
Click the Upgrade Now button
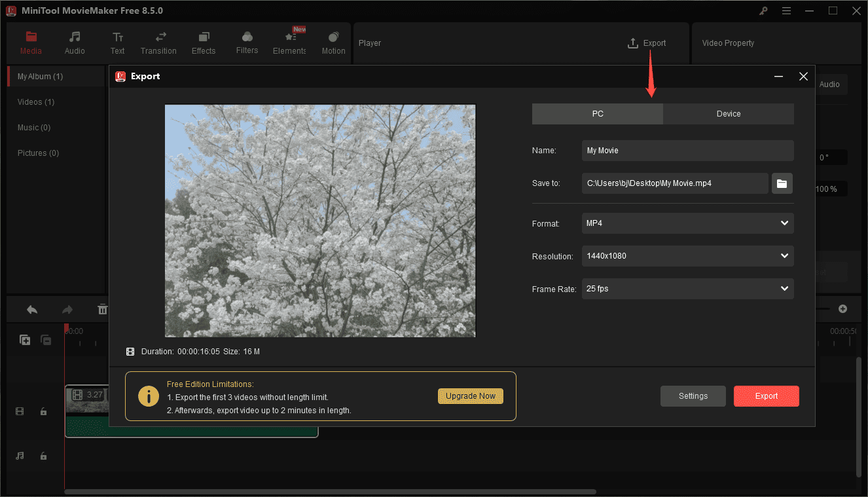pyautogui.click(x=470, y=396)
